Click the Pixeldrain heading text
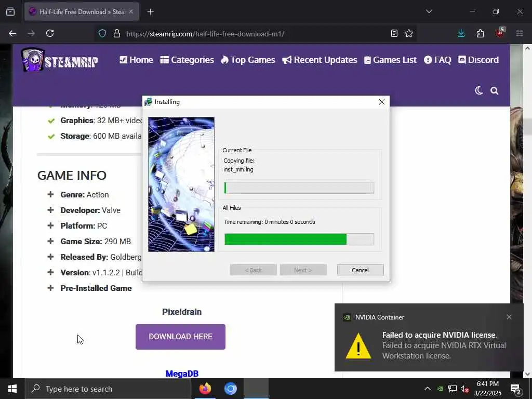 182,312
